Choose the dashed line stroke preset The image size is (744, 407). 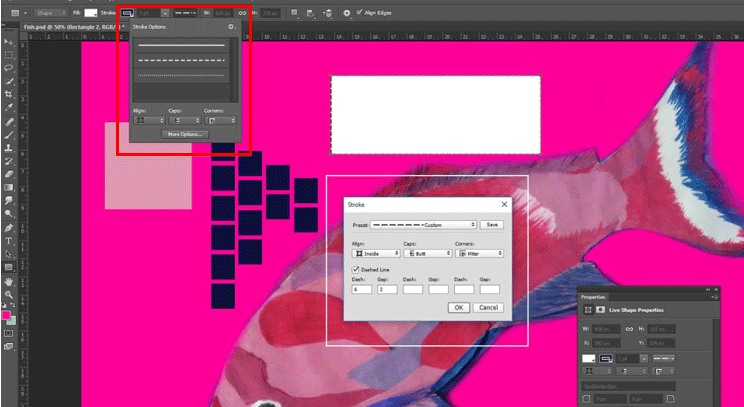click(x=181, y=60)
